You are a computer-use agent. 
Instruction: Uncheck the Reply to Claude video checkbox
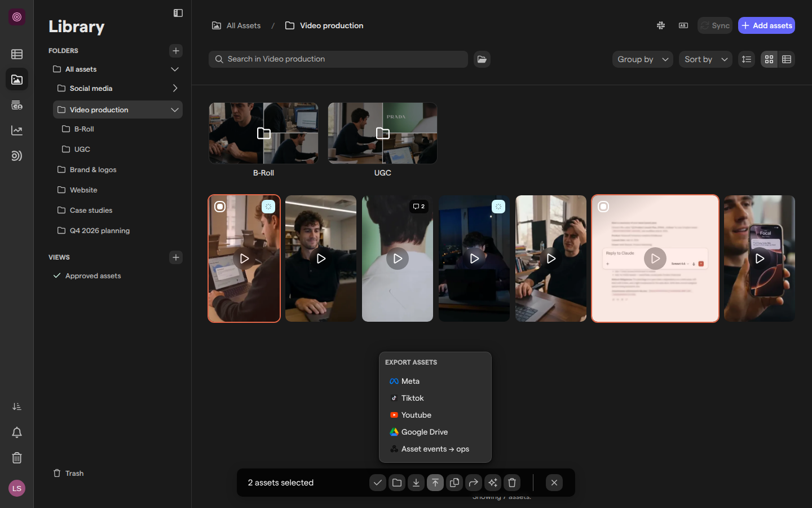[603, 207]
